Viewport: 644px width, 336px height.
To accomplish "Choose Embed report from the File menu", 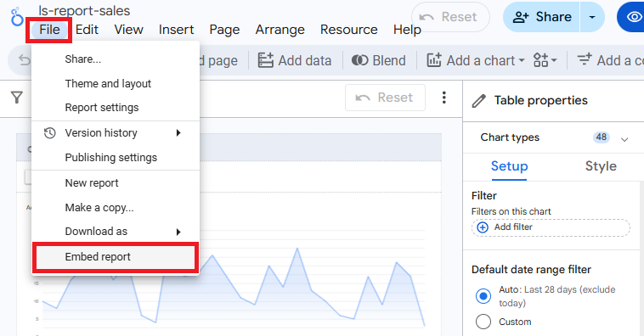I will tap(116, 257).
